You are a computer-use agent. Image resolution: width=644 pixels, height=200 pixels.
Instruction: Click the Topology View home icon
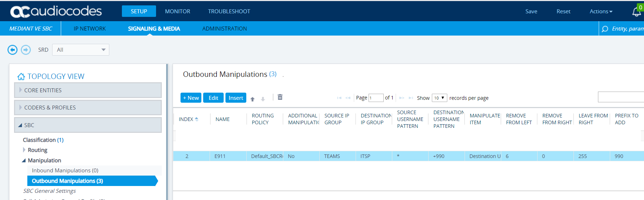pos(21,76)
